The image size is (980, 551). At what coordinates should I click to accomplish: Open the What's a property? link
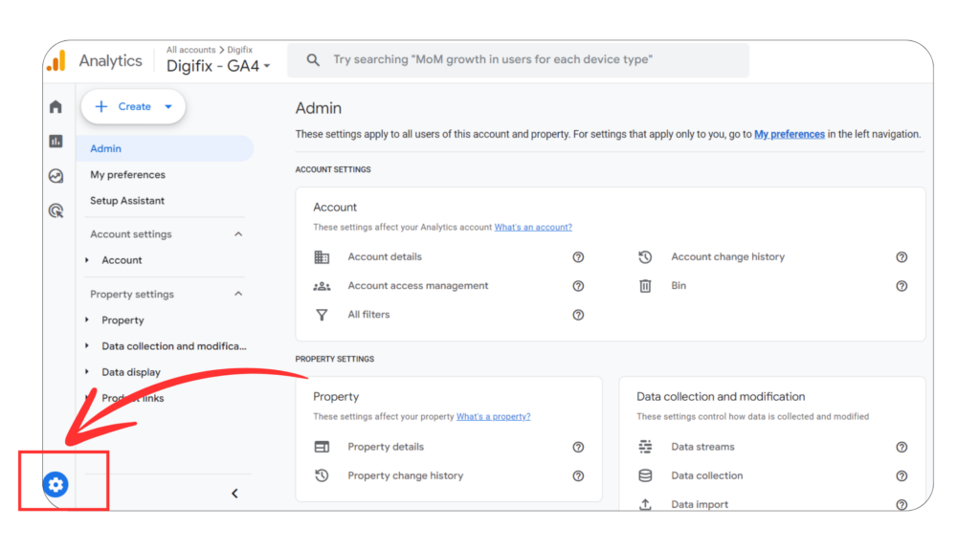coord(493,417)
